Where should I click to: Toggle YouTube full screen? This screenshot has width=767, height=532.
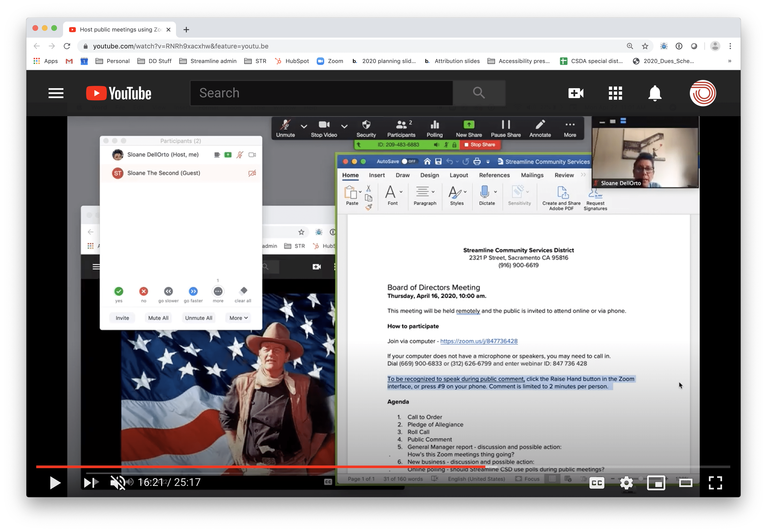pyautogui.click(x=715, y=483)
